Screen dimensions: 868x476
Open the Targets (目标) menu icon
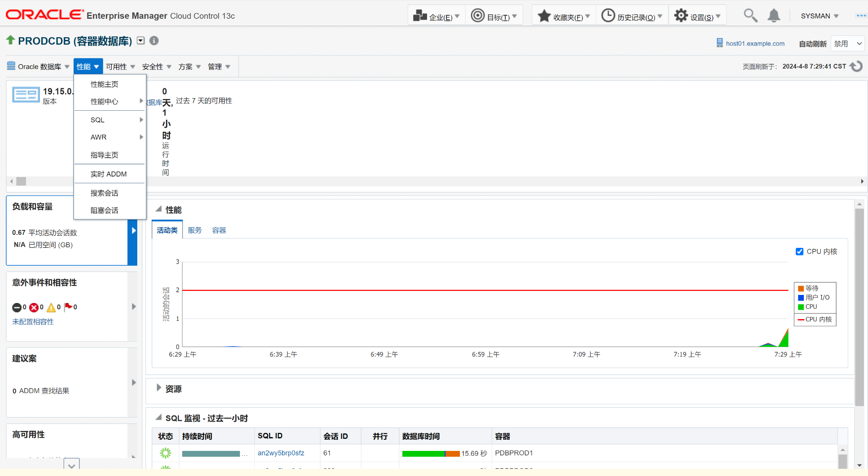(x=478, y=16)
